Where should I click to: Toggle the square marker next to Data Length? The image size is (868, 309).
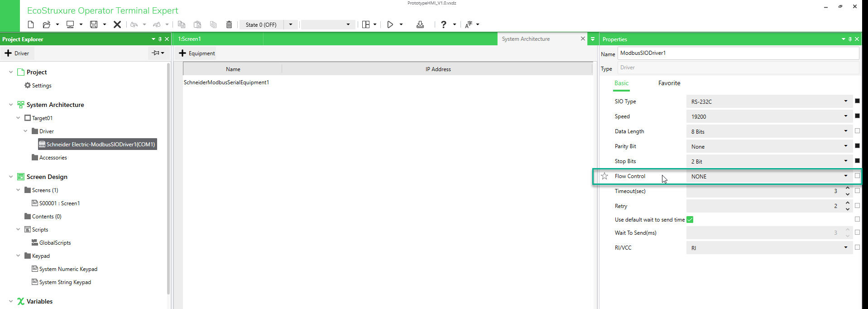(x=857, y=131)
